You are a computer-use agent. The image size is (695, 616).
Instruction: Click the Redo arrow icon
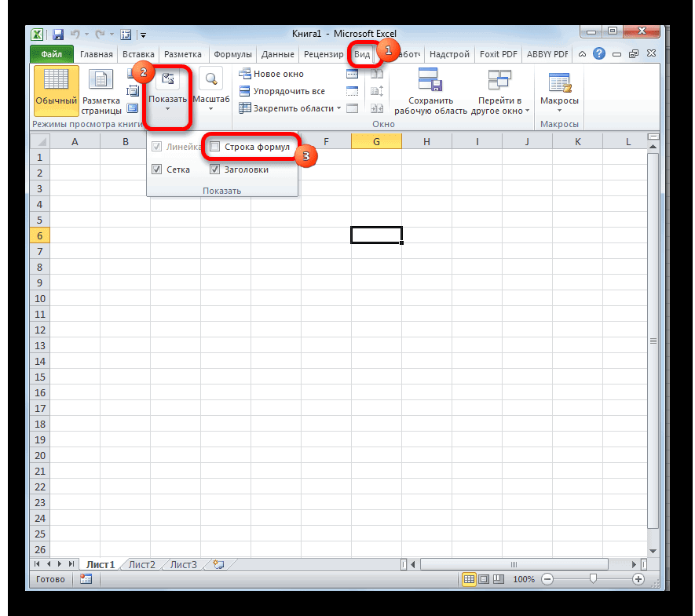(x=101, y=34)
